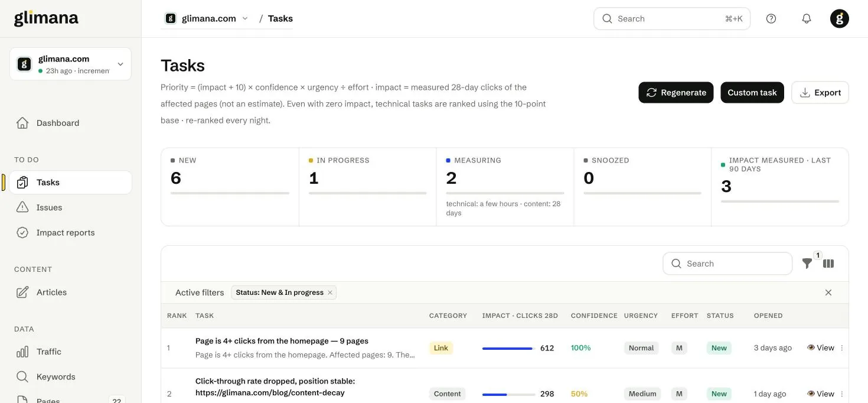Viewport: 868px width, 403px height.
Task: Open row menu for click-through rate task
Action: 842,394
